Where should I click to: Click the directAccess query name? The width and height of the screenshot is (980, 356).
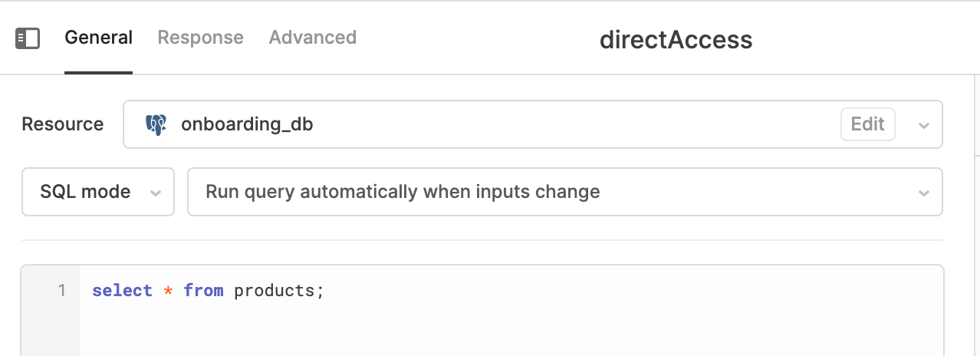click(676, 40)
